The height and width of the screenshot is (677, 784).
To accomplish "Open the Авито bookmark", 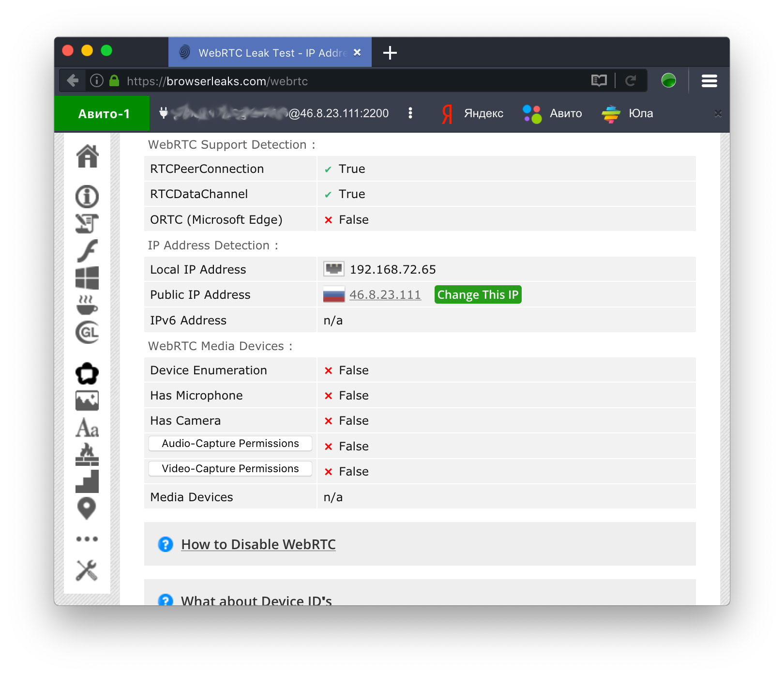I will click(x=552, y=113).
